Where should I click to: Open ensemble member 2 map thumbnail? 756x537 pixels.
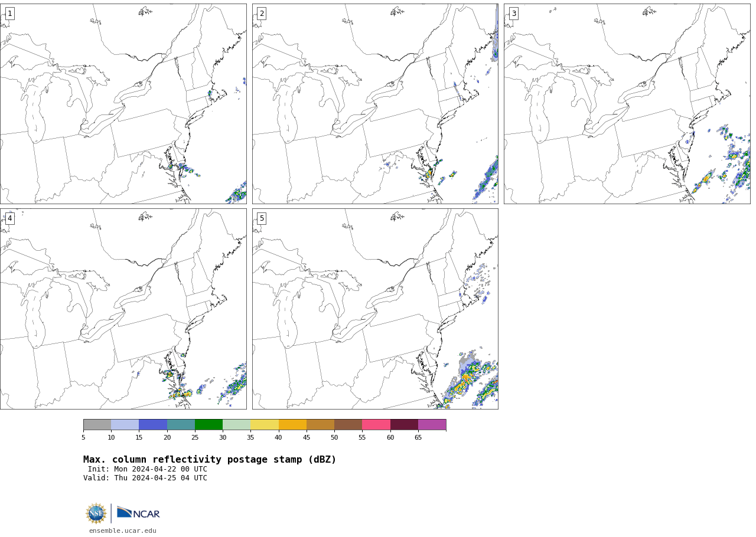375,104
